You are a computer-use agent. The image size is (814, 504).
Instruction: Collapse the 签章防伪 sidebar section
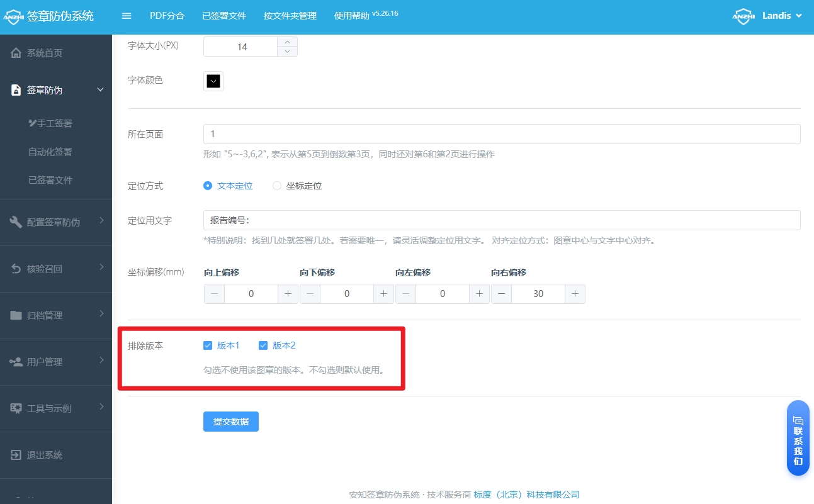(x=100, y=90)
